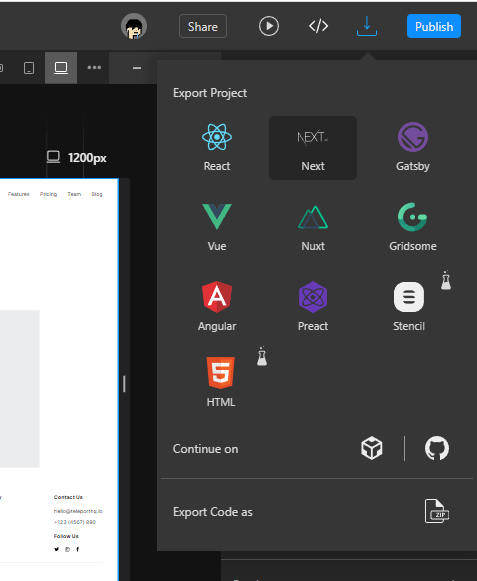Click the Pricing nav link in canvas

(x=49, y=194)
